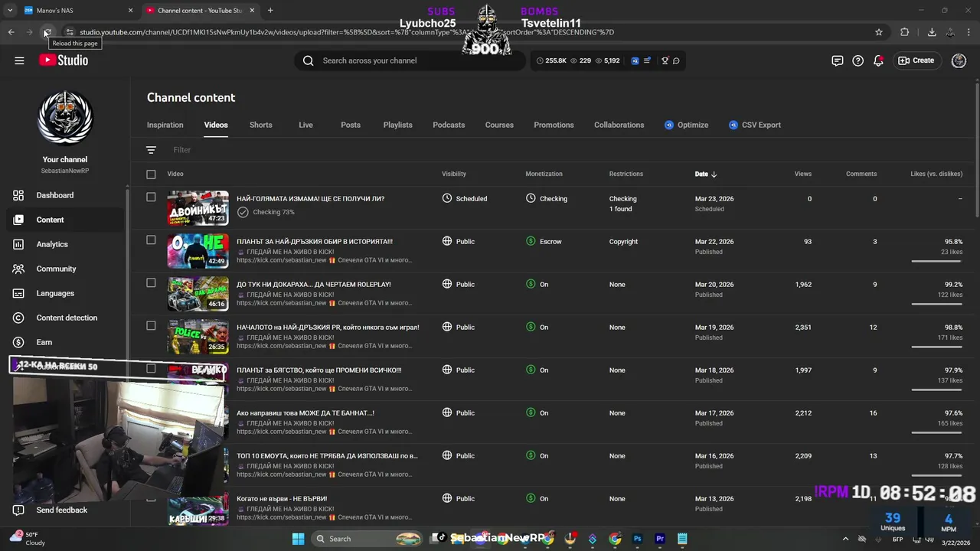Switch to the Shorts tab

click(x=261, y=125)
